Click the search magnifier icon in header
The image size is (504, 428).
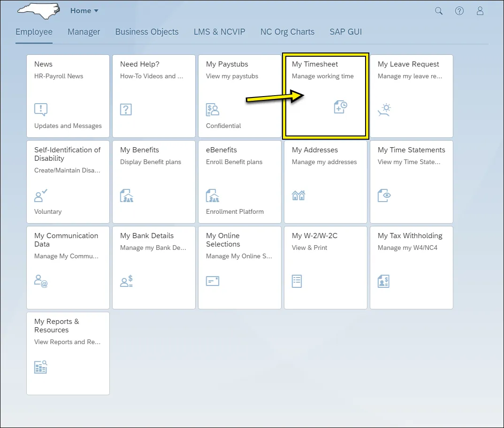point(439,11)
